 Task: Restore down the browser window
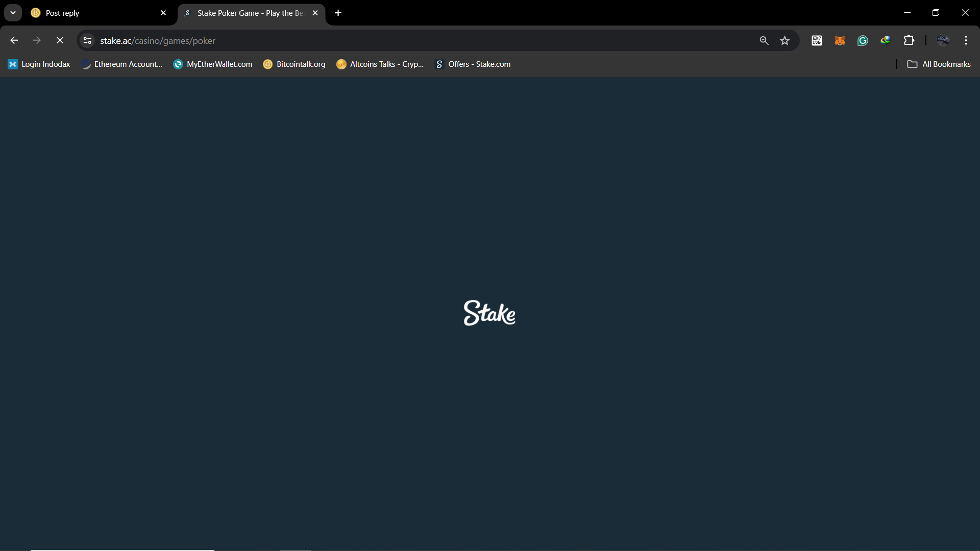[x=936, y=13]
